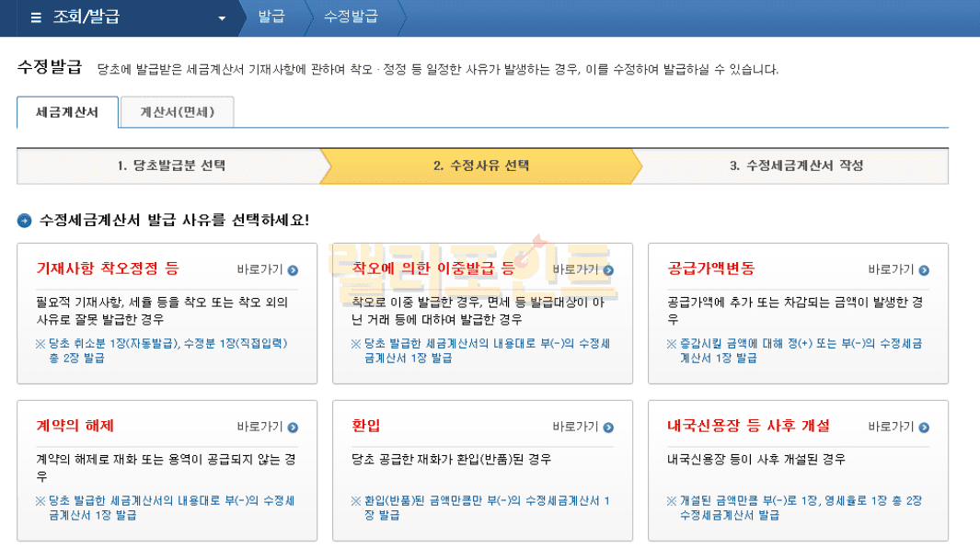Click arrow icon beside 계약의 해제 바로가기
The height and width of the screenshot is (548, 980).
pyautogui.click(x=293, y=427)
